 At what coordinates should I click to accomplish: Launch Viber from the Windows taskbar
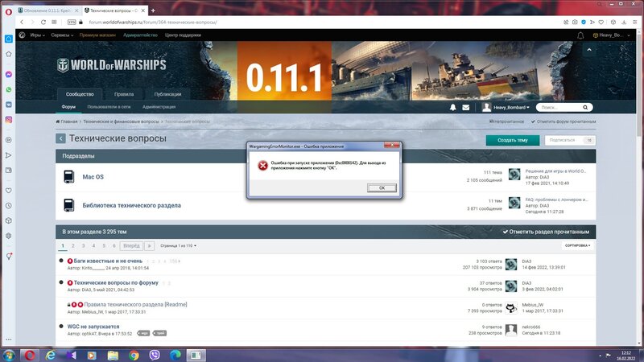pyautogui.click(x=154, y=354)
